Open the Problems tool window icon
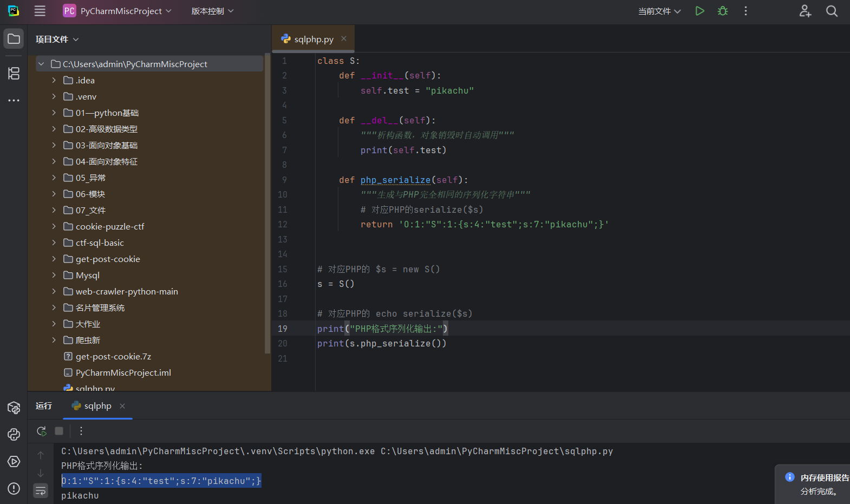This screenshot has height=504, width=850. (14, 488)
